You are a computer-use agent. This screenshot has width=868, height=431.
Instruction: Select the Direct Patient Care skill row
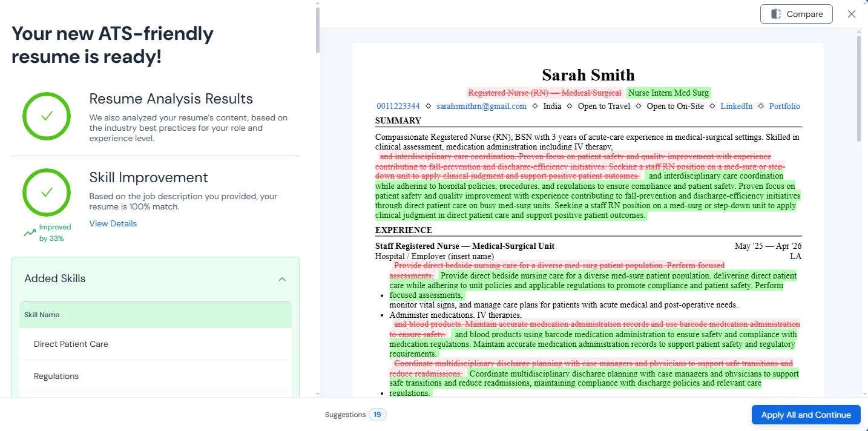70,344
